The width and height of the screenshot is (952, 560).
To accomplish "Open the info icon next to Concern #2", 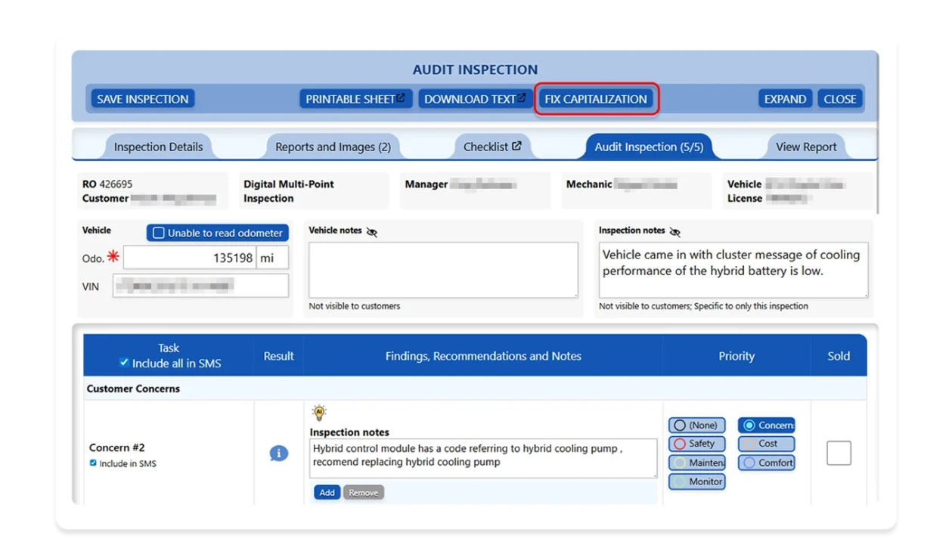I will [278, 453].
